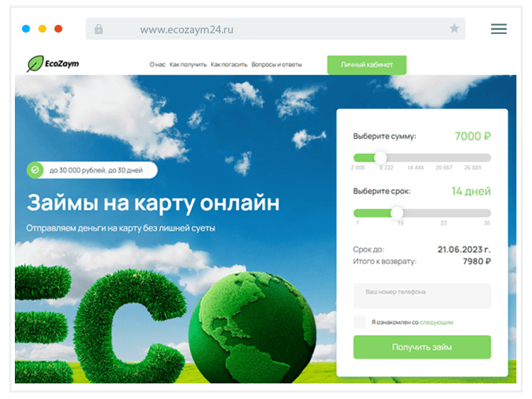
Task: Click the loan term slider handle
Action: [397, 213]
